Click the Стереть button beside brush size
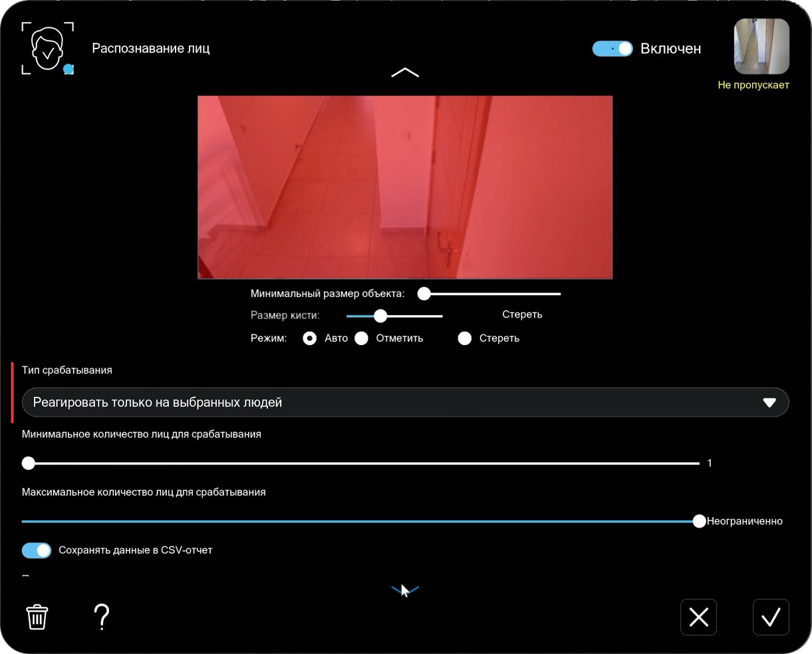This screenshot has height=654, width=812. (522, 314)
